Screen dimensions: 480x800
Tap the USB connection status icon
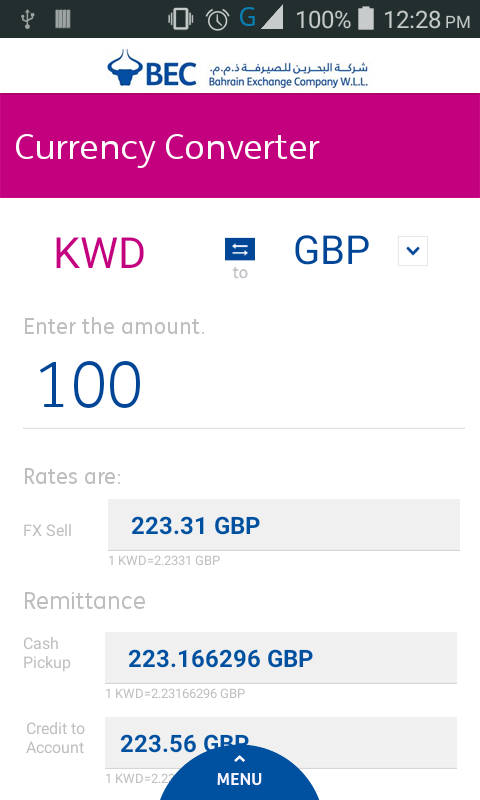tap(27, 19)
